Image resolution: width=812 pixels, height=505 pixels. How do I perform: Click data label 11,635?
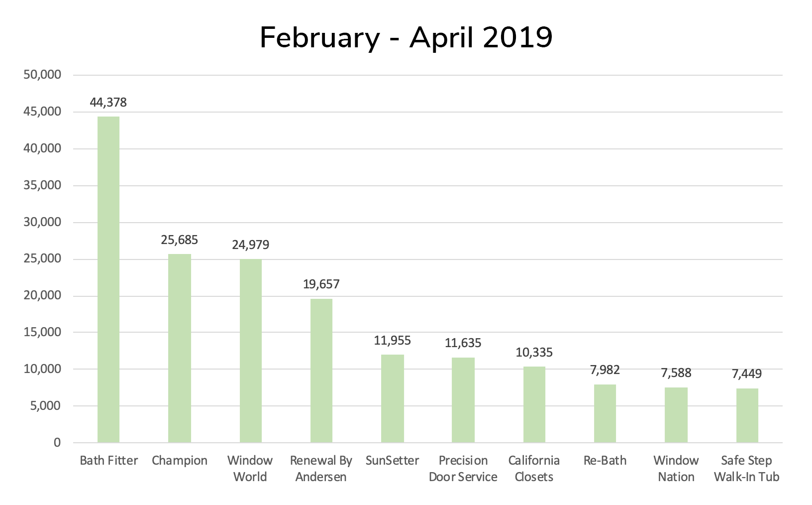point(463,343)
